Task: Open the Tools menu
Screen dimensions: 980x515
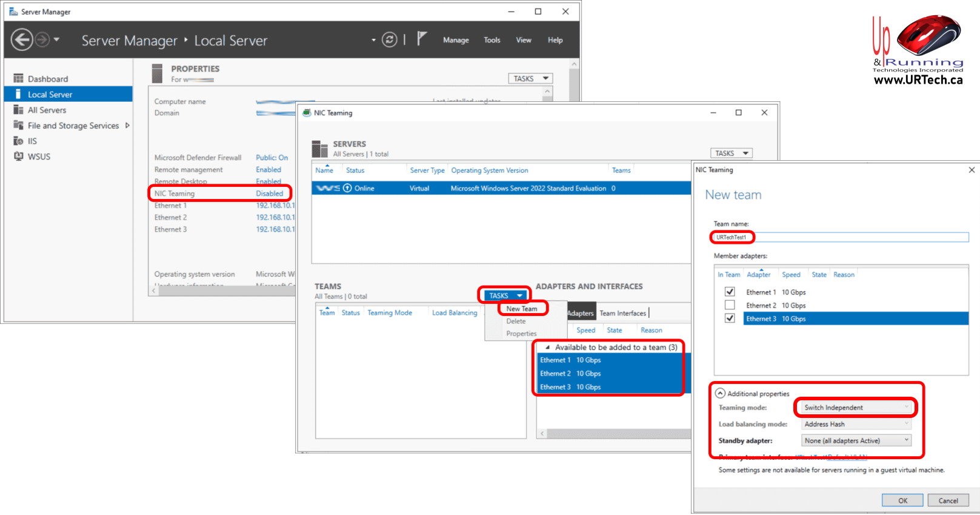Action: (492, 40)
